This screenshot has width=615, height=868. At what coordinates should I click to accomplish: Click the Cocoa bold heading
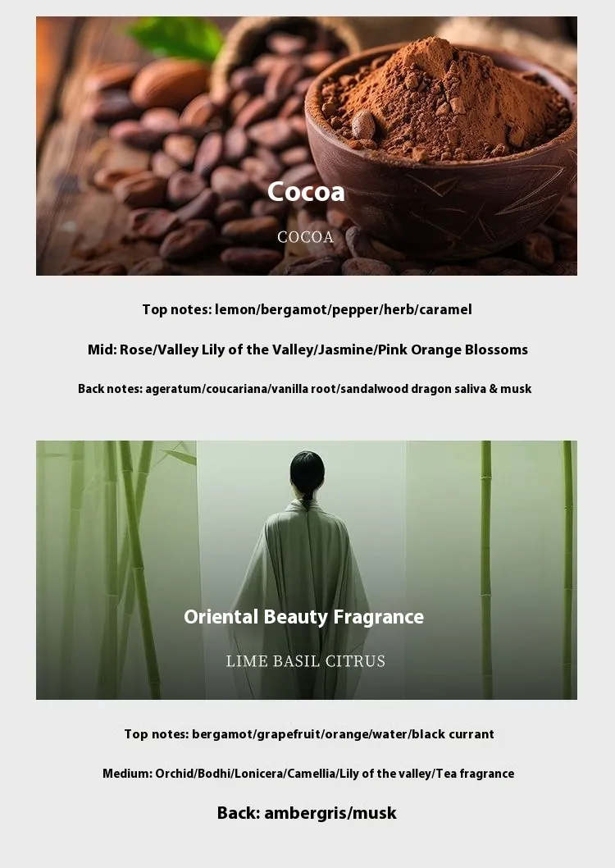click(307, 191)
